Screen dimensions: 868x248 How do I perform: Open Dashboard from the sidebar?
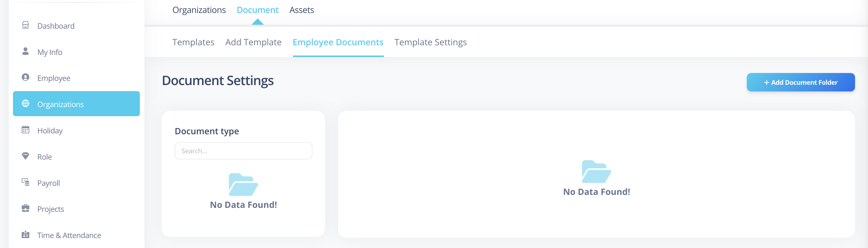[76, 26]
